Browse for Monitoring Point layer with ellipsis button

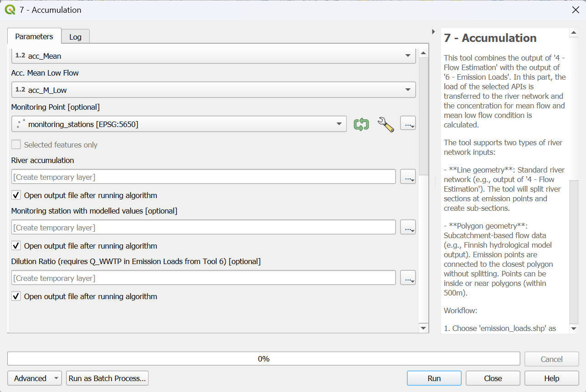[x=408, y=124]
